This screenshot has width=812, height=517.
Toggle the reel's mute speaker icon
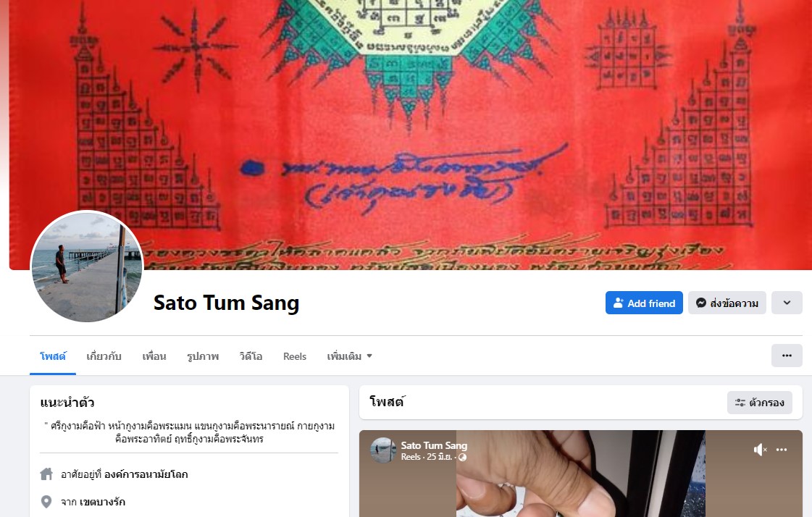[760, 450]
